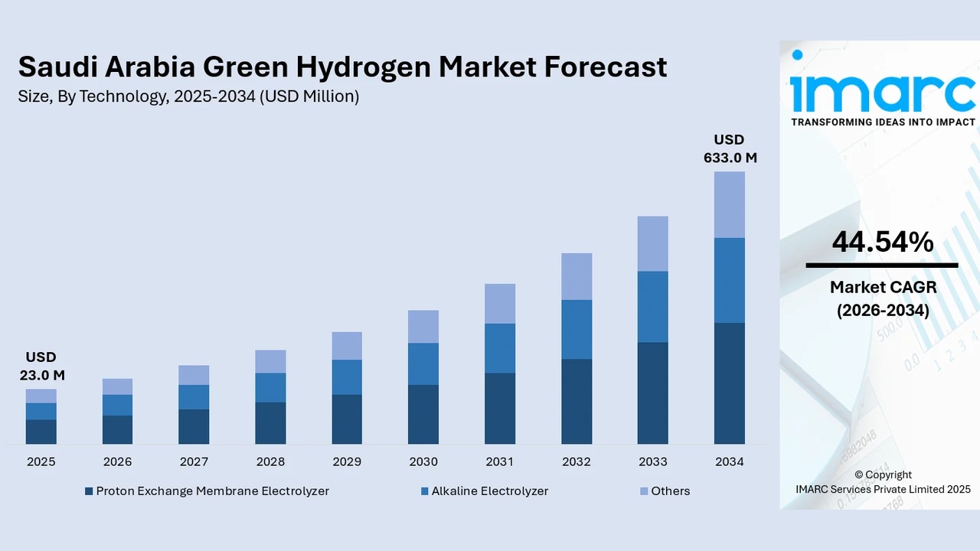Click the IMARC logo

tap(882, 90)
